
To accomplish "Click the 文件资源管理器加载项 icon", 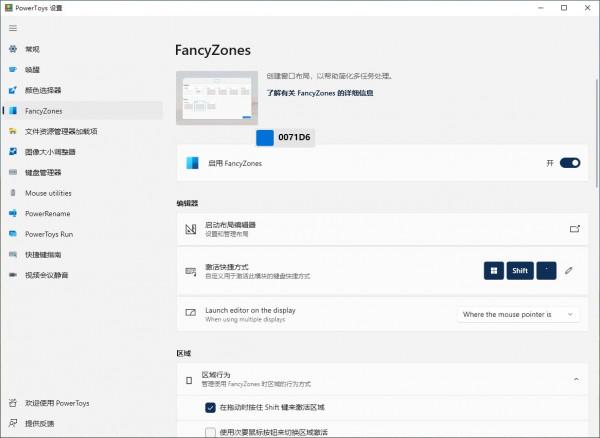I will 13,131.
